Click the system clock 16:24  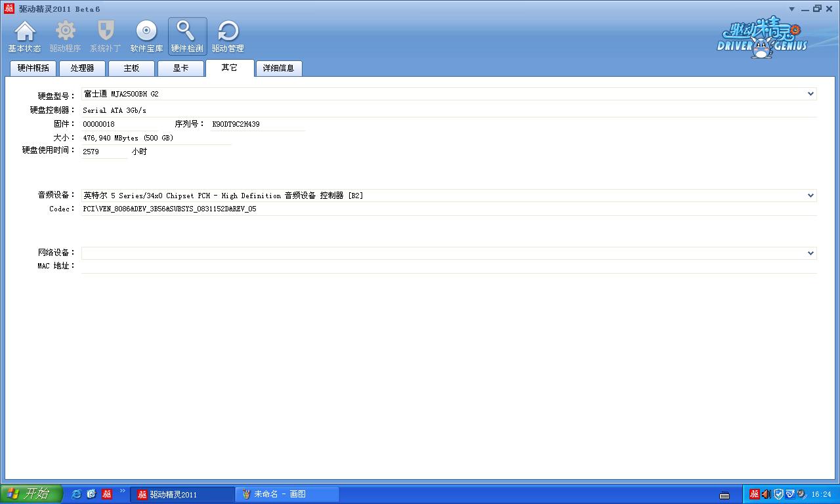(x=822, y=495)
